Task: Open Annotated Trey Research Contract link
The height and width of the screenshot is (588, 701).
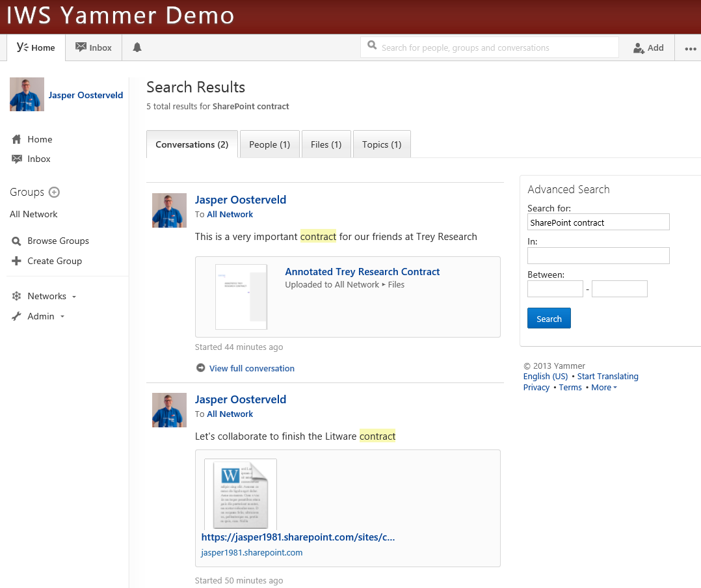Action: tap(363, 272)
